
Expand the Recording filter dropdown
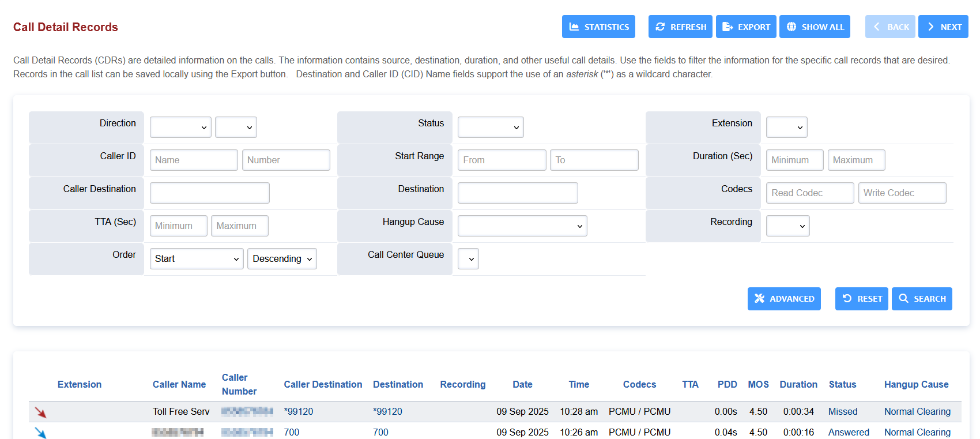tap(787, 226)
